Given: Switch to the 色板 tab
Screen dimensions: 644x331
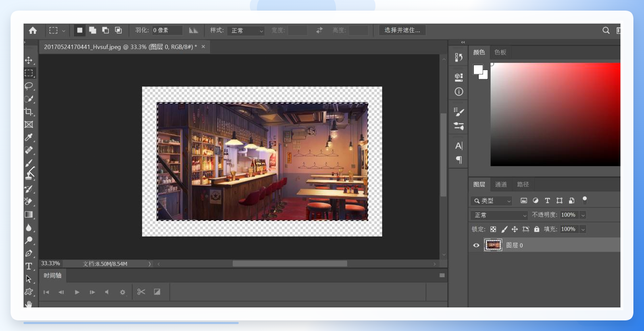Looking at the screenshot, I should (x=500, y=52).
